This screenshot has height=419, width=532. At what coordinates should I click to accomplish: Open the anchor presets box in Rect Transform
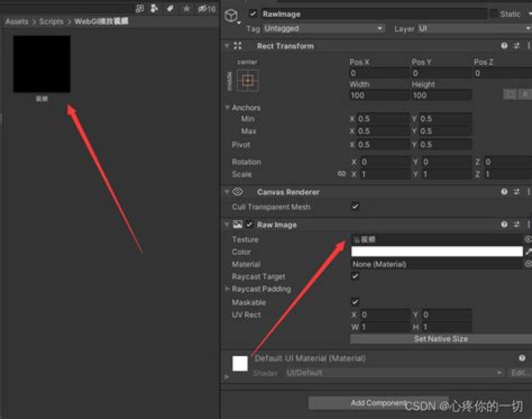click(x=248, y=81)
